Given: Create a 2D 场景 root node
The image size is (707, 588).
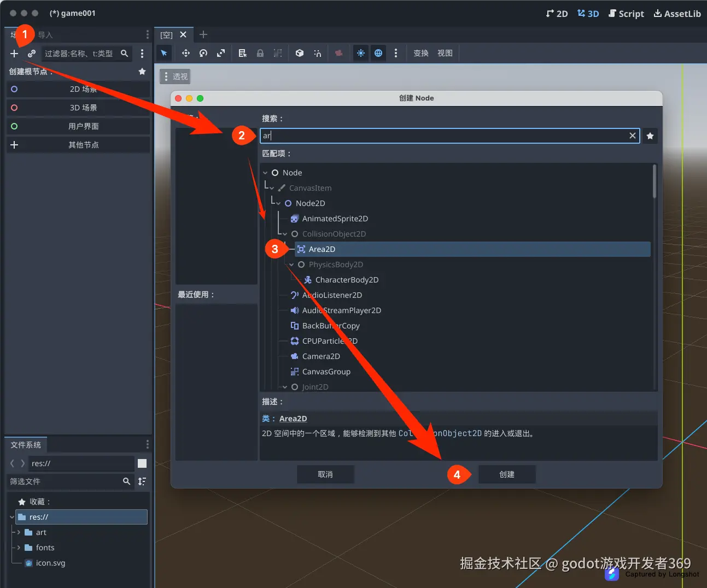Looking at the screenshot, I should click(x=78, y=89).
